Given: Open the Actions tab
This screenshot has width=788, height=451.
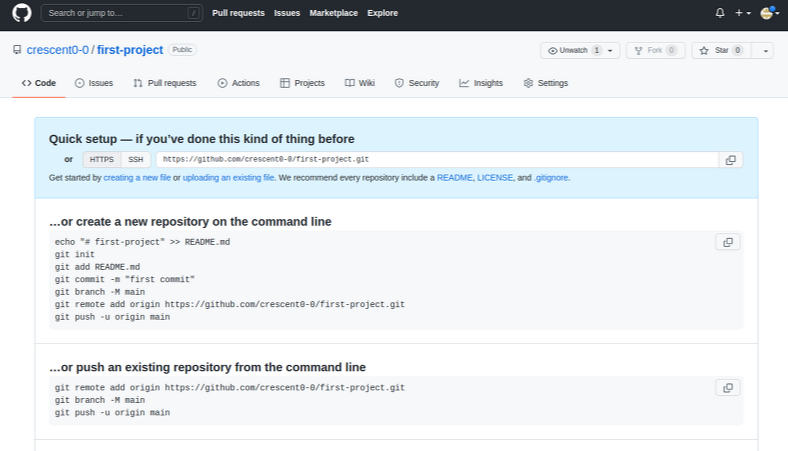Looking at the screenshot, I should pyautogui.click(x=239, y=83).
